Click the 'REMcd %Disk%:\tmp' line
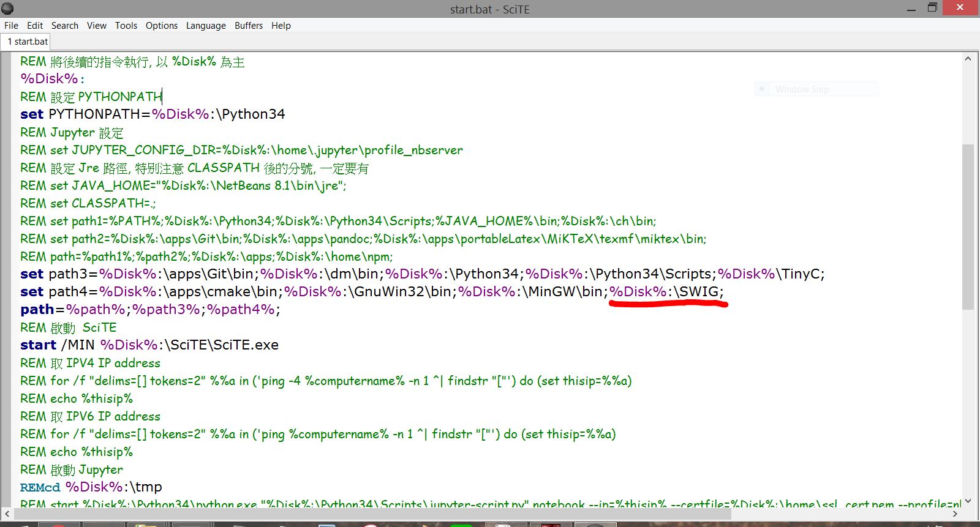This screenshot has width=980, height=527. 91,487
